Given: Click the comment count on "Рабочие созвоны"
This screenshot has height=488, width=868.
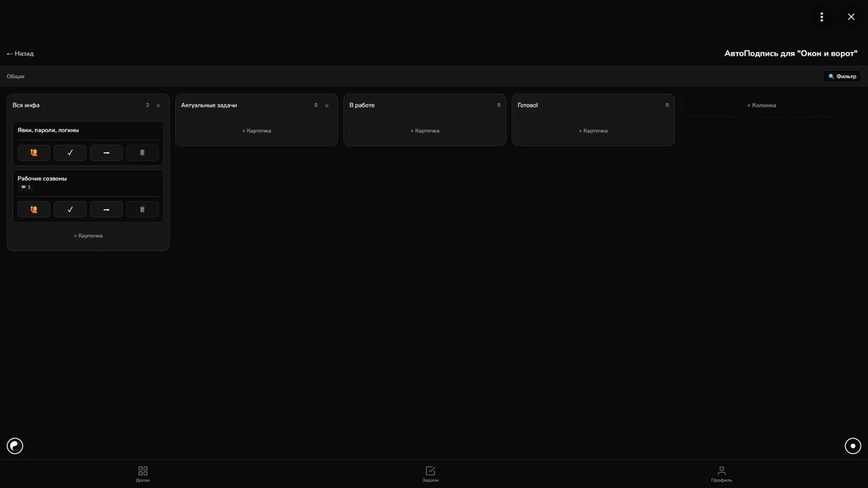Looking at the screenshot, I should pyautogui.click(x=25, y=187).
